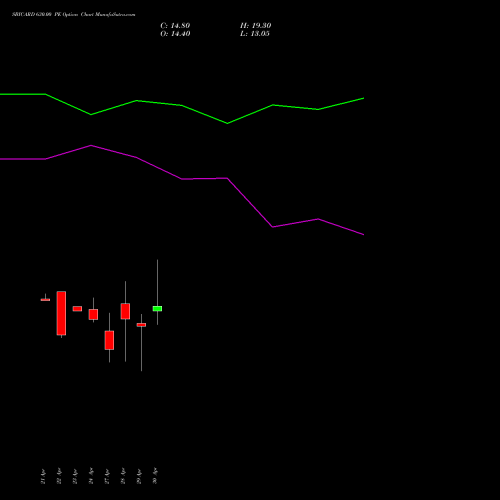Select the thin red candle for 29 Apr
The image size is (500, 500).
click(141, 325)
